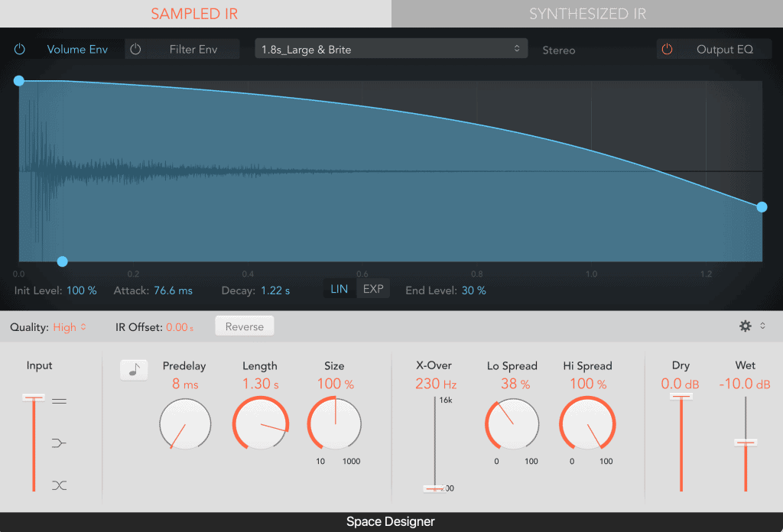Click the Wet -10.0 dB value

click(745, 384)
